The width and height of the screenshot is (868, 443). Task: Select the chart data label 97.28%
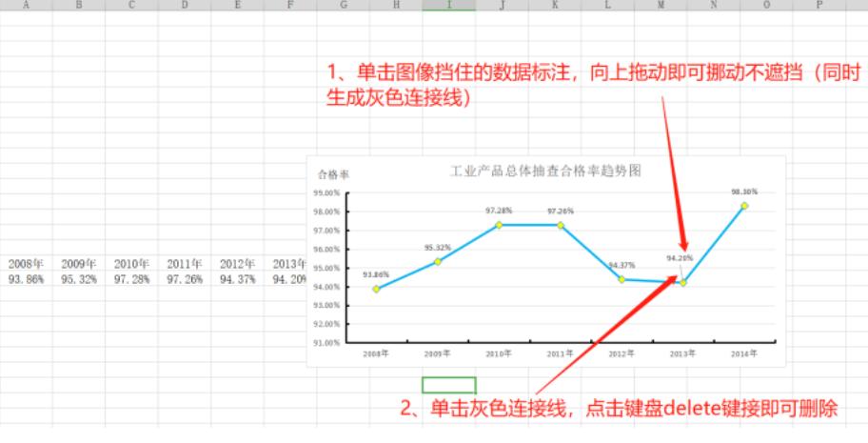click(x=499, y=211)
